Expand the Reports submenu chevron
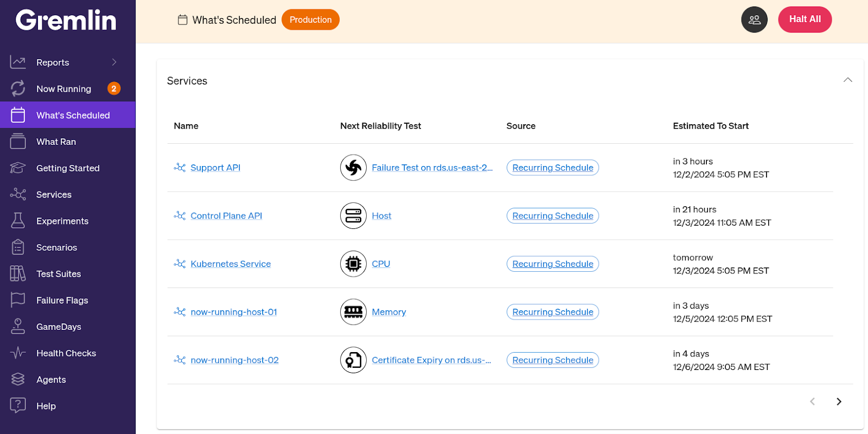This screenshot has height=434, width=868. (114, 62)
